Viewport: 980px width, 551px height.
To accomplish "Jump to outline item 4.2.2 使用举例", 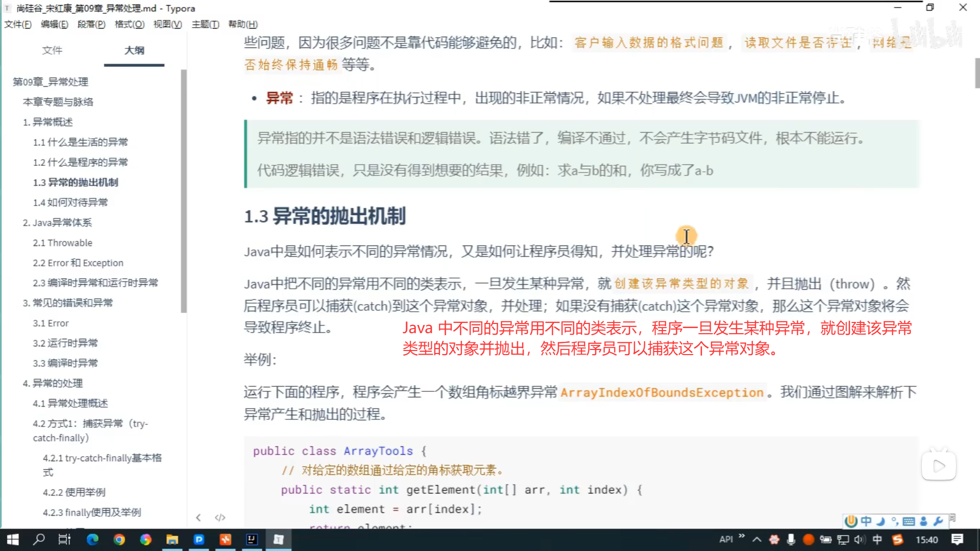I will [74, 492].
